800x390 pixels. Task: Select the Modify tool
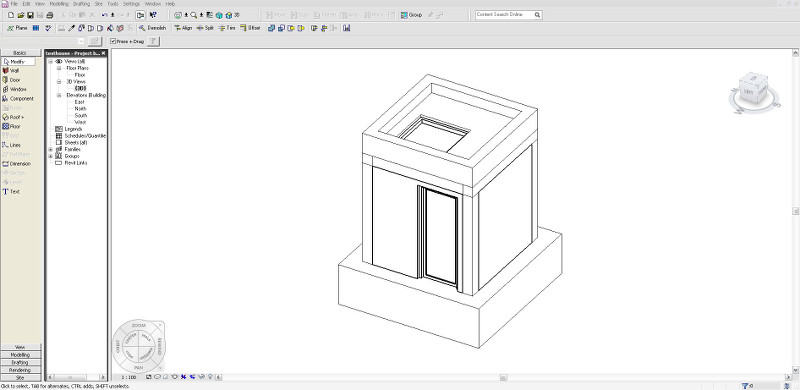click(18, 61)
